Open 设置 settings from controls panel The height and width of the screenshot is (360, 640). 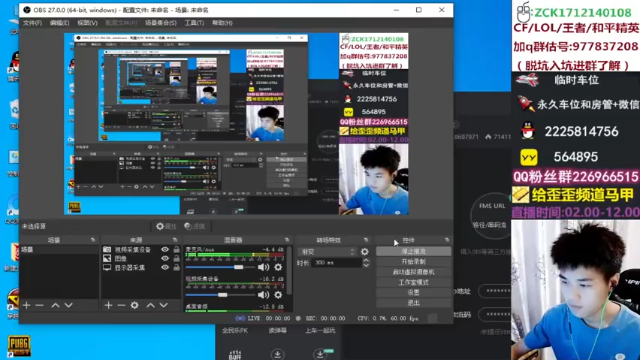[413, 293]
